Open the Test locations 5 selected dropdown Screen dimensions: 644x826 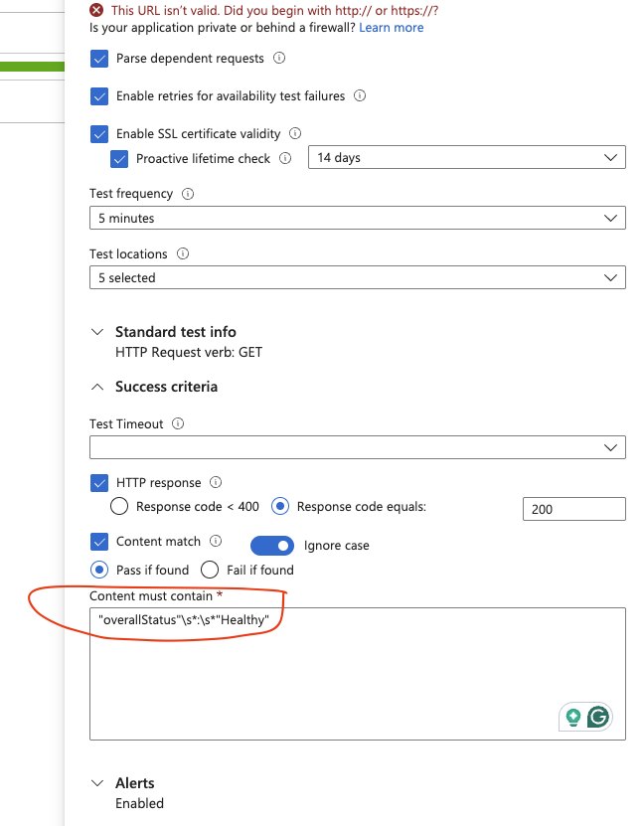tap(358, 277)
